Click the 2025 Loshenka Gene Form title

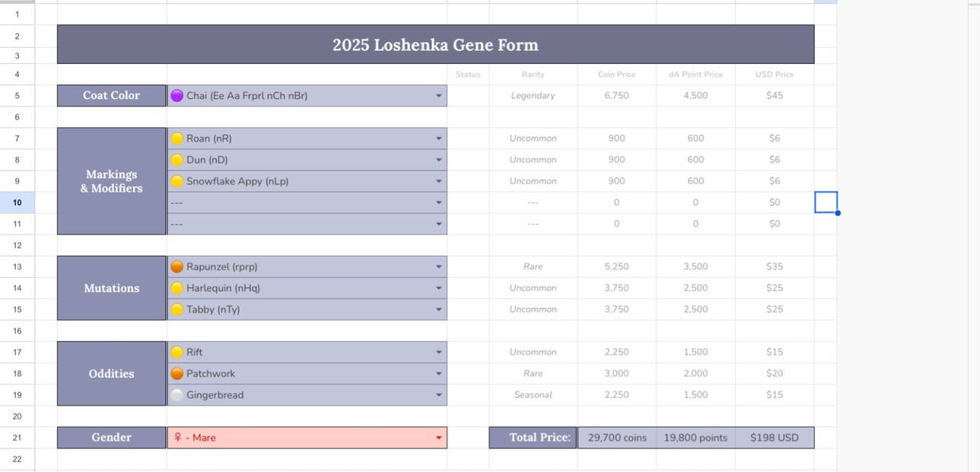click(x=435, y=45)
